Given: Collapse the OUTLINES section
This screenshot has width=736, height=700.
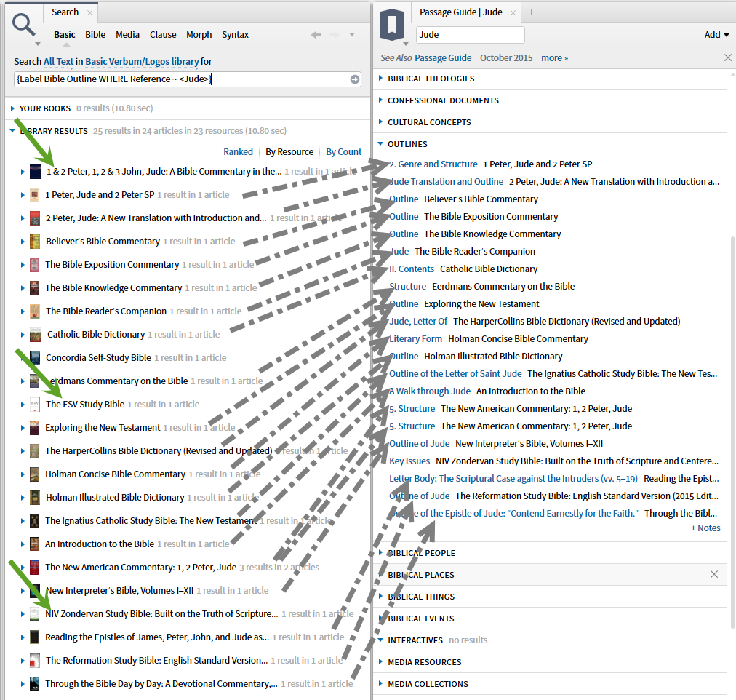Looking at the screenshot, I should click(380, 144).
